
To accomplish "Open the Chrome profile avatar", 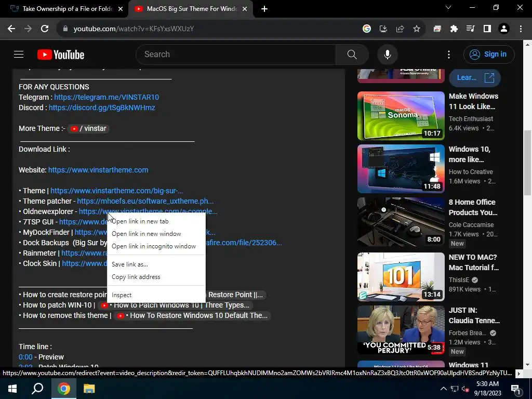I will click(503, 29).
